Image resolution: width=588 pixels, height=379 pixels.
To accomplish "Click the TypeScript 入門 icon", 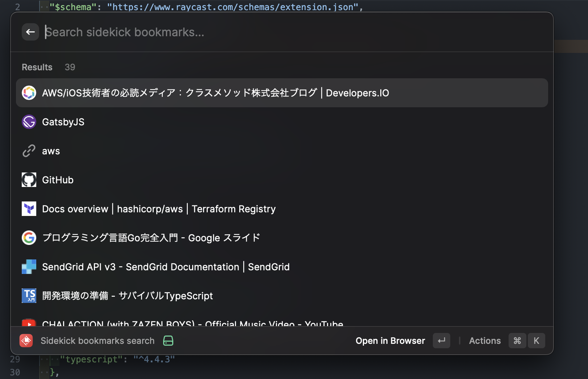I will 29,296.
